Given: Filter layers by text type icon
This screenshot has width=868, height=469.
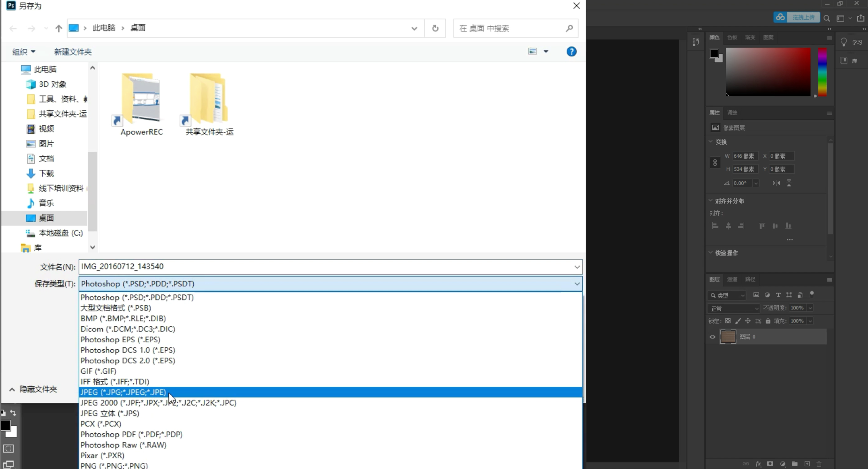Looking at the screenshot, I should tap(778, 295).
